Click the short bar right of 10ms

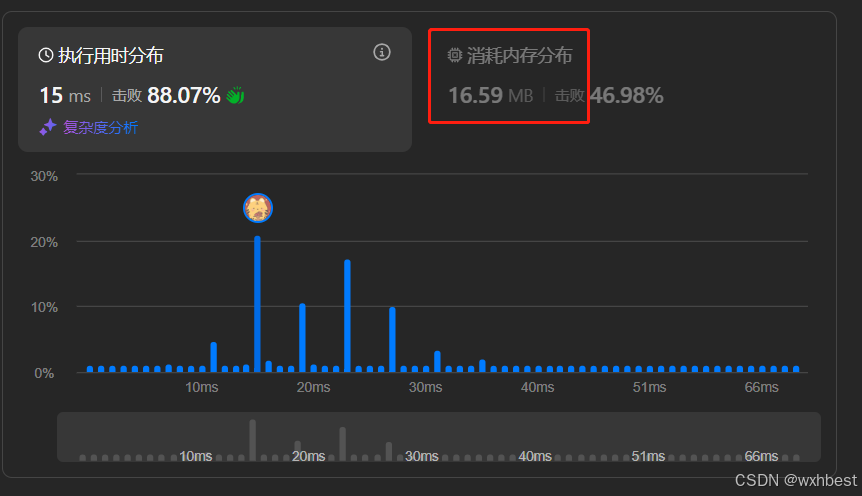pos(214,357)
